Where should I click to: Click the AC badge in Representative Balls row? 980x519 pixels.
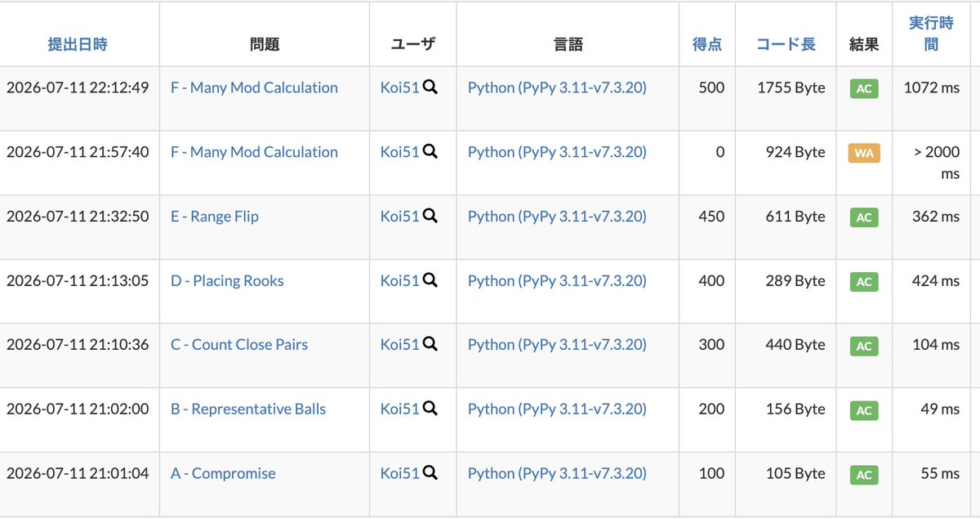864,409
